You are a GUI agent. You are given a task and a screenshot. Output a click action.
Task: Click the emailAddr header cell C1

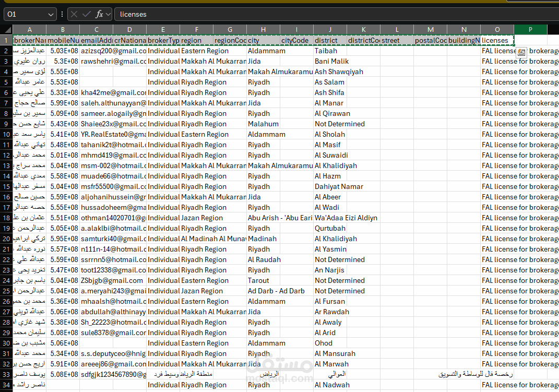click(96, 40)
